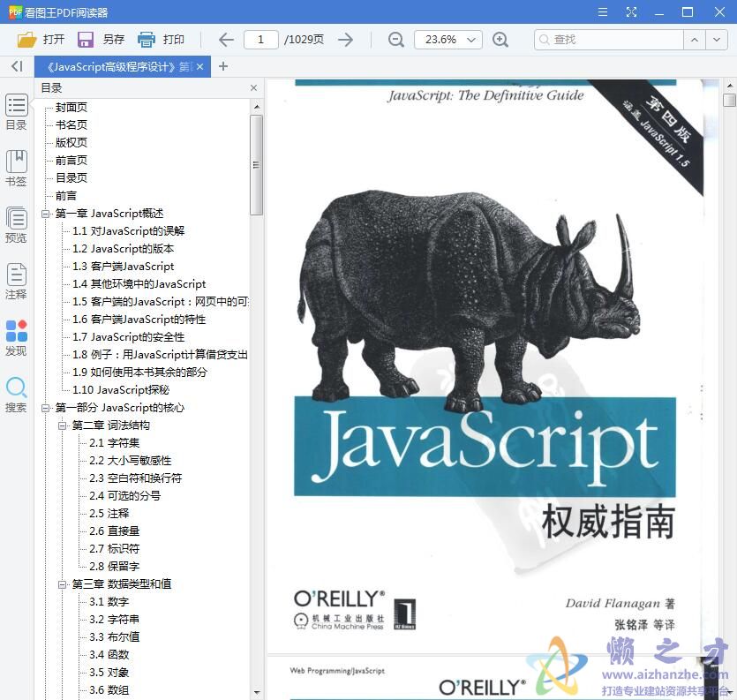Jump to the 封面页 cover page entry
This screenshot has height=700, width=737.
[x=71, y=107]
